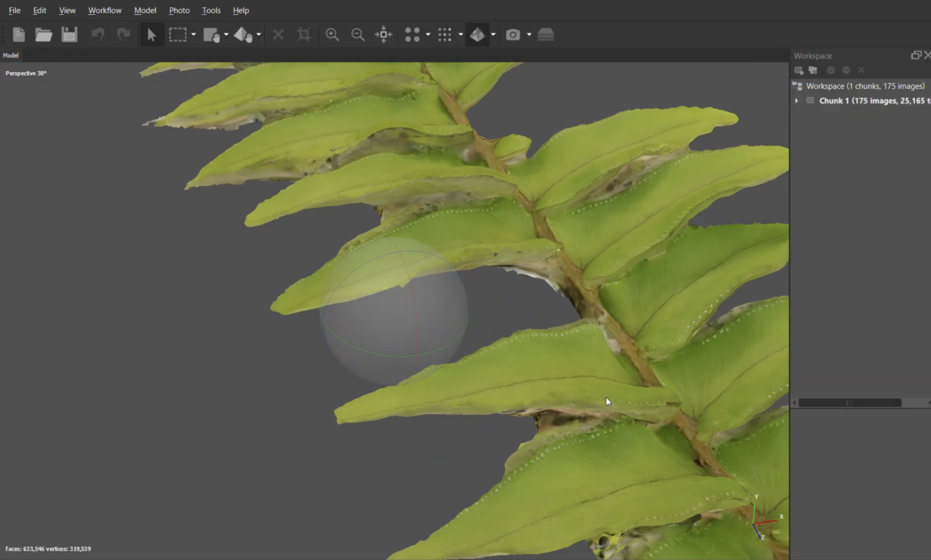
Task: Expand the Chunk 1 tree node
Action: pyautogui.click(x=796, y=101)
